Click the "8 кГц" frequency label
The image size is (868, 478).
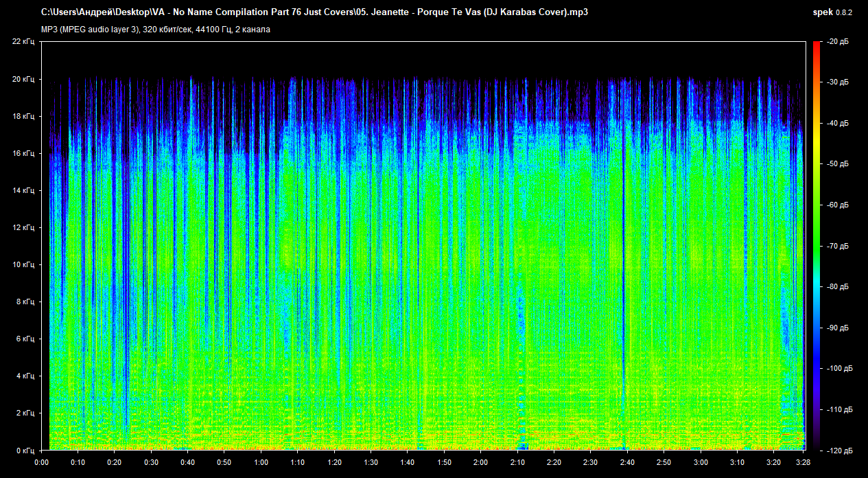[x=26, y=301]
